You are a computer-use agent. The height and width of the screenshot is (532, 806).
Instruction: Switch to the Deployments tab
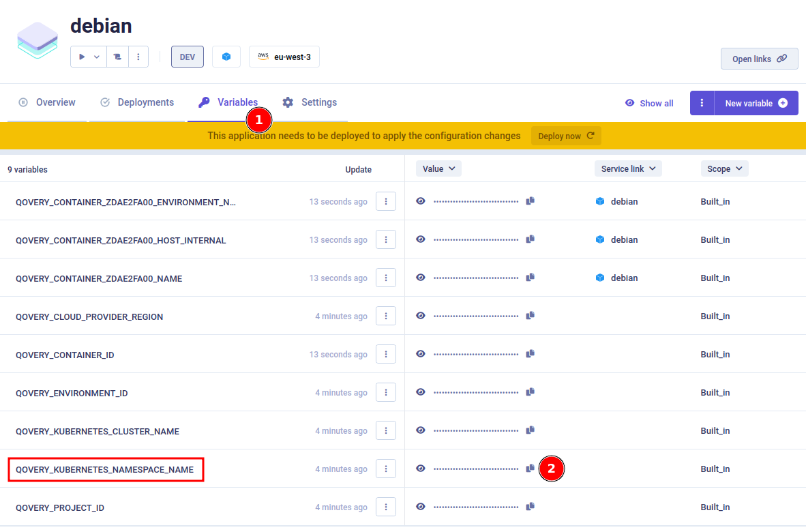click(137, 102)
